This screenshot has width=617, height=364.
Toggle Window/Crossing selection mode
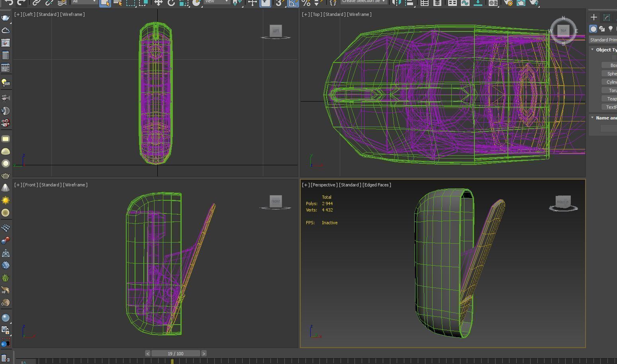pyautogui.click(x=143, y=2)
